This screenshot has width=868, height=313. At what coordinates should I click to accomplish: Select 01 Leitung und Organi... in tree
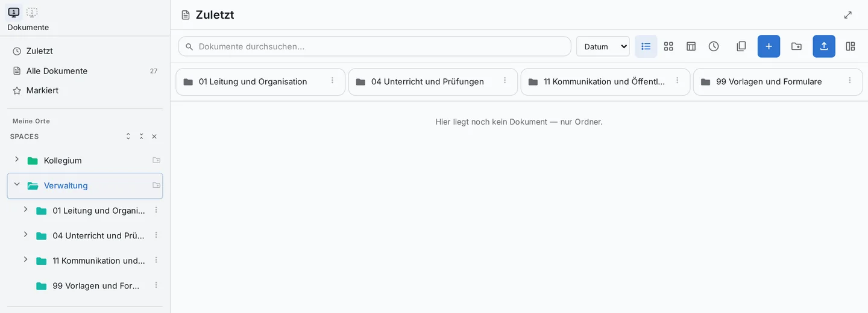(99, 211)
